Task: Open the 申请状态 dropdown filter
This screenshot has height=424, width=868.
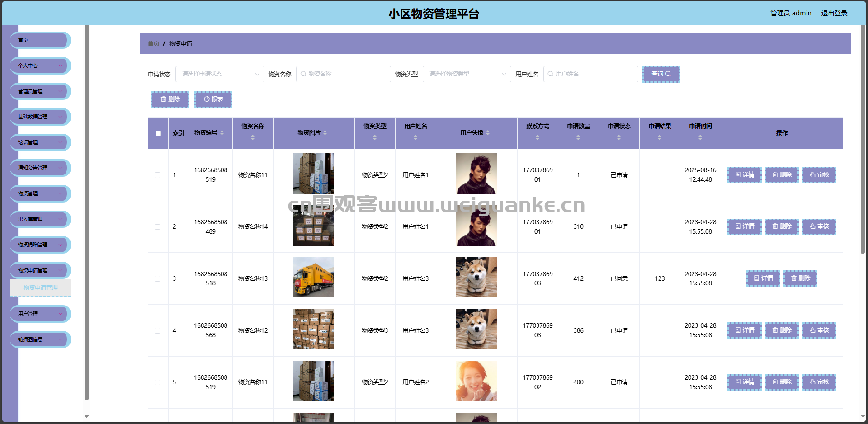Action: [x=220, y=74]
